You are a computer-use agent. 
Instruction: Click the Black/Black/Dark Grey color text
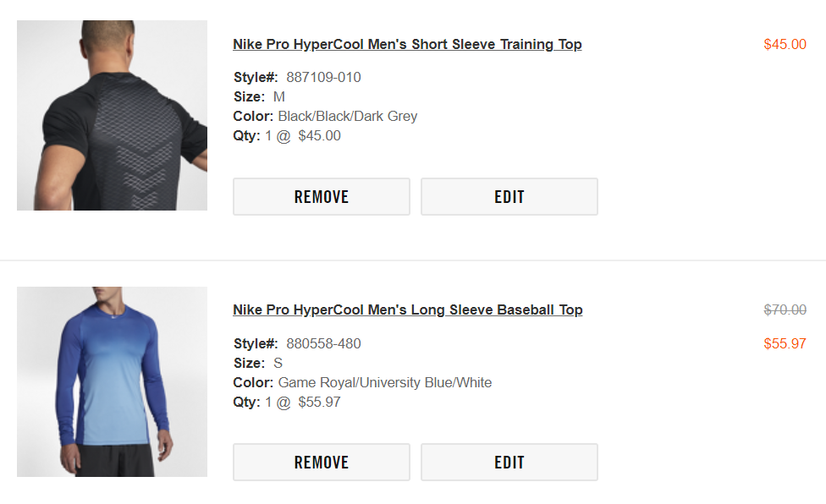(x=347, y=117)
